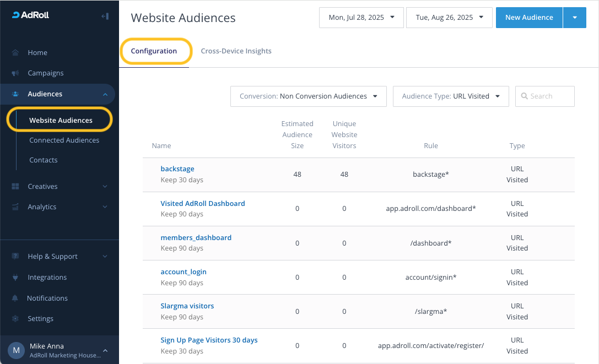Click the Notifications bell icon

point(15,298)
